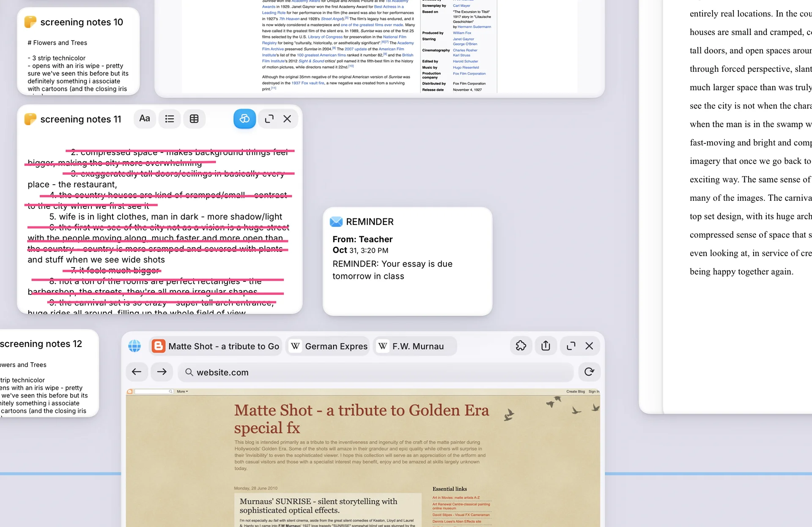This screenshot has height=527, width=812.
Task: Expand the browser card to full size
Action: coord(571,346)
